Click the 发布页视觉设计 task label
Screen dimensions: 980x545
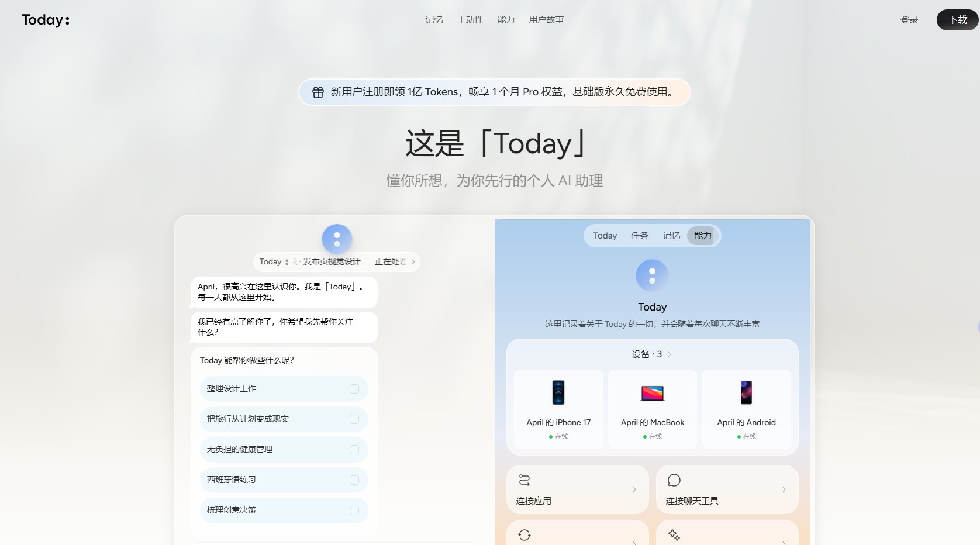tap(332, 262)
